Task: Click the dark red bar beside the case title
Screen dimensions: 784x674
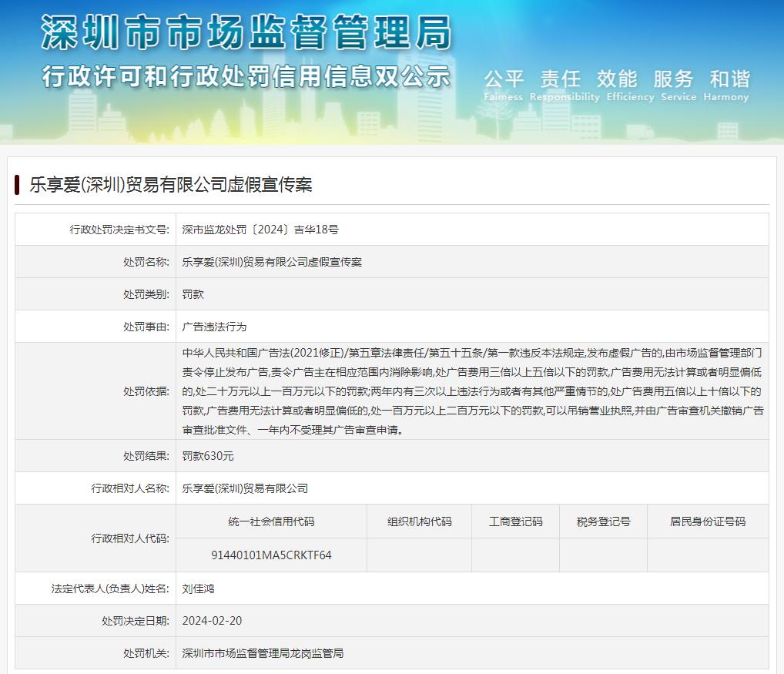Action: 17,185
